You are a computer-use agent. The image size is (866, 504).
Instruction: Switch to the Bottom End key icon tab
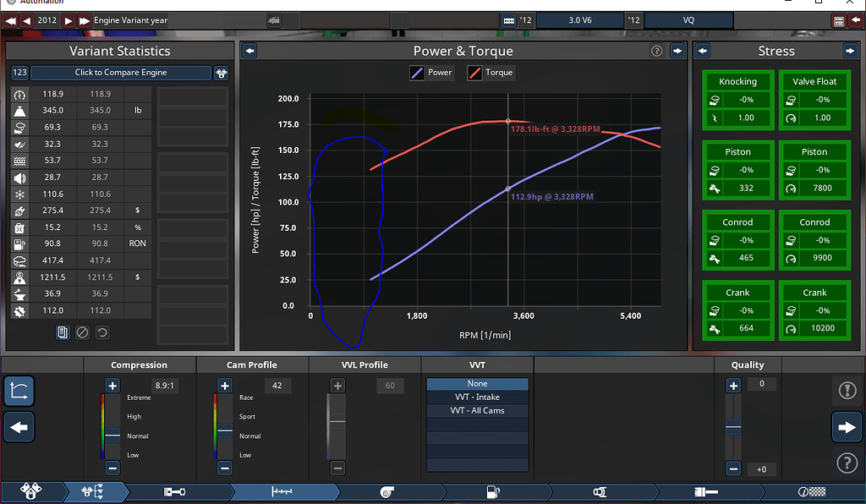point(173,491)
